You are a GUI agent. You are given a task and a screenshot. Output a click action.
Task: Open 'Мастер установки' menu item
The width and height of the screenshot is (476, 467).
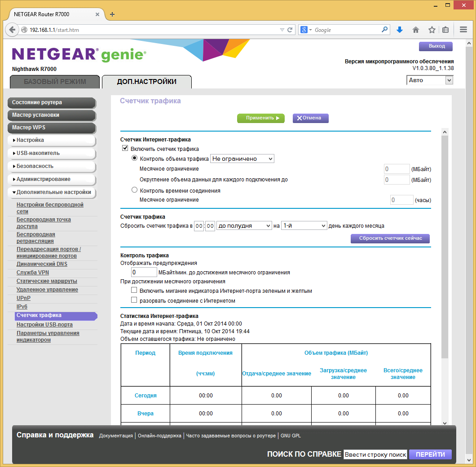(52, 115)
